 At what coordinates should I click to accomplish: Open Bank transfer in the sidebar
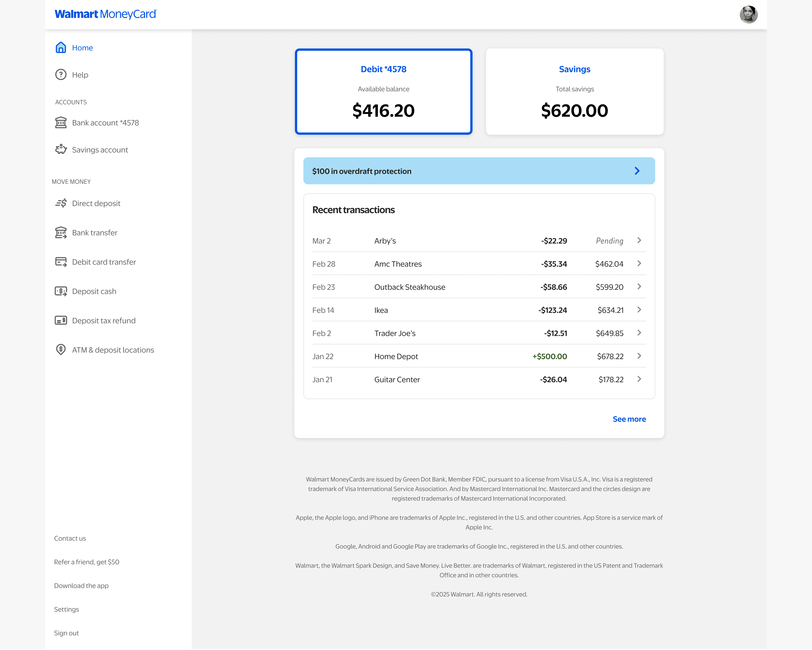(x=95, y=233)
